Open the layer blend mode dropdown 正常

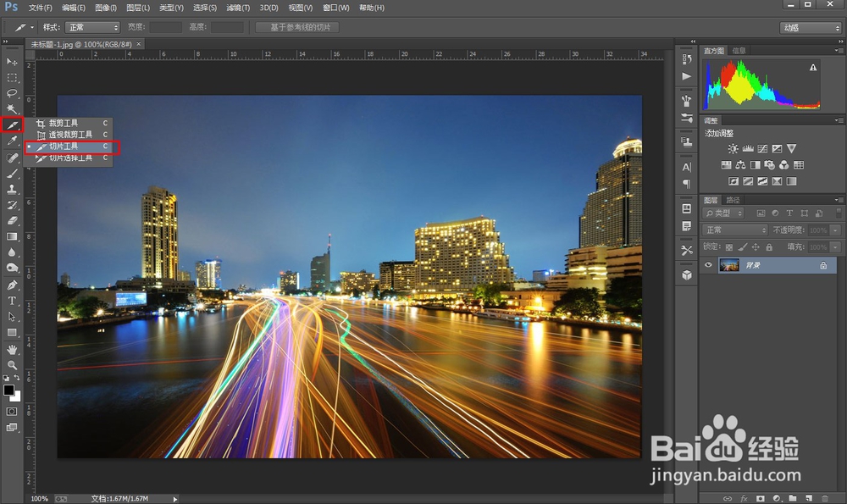click(735, 230)
